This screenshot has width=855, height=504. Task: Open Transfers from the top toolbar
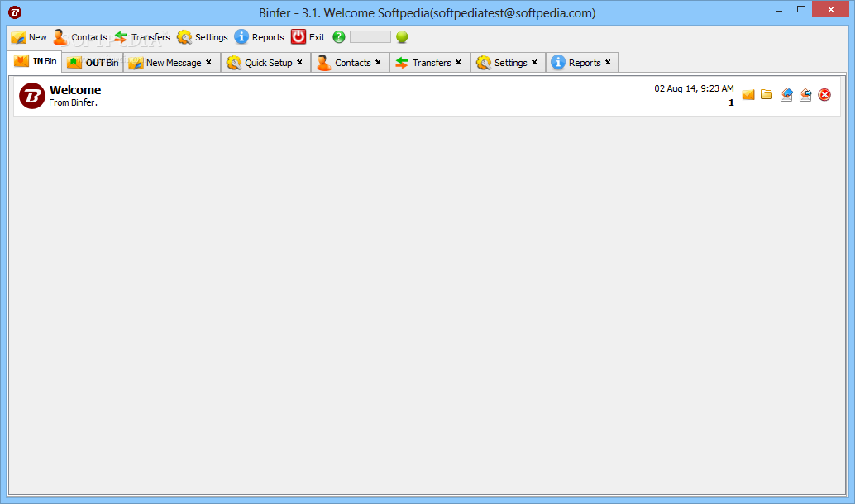[x=142, y=37]
